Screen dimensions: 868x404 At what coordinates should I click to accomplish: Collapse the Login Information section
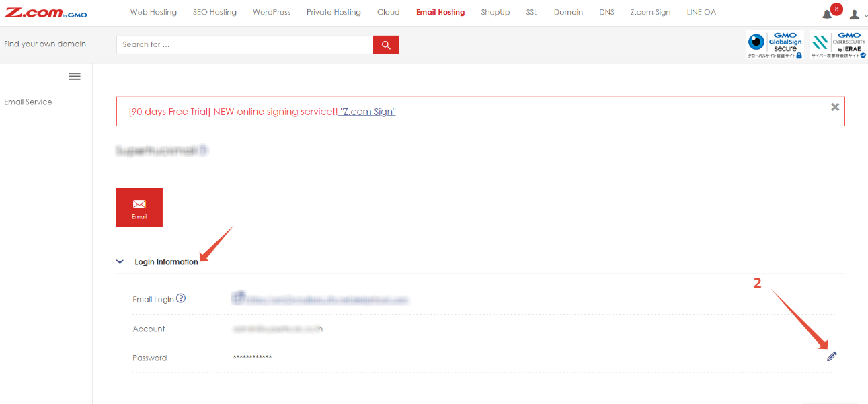click(x=120, y=261)
